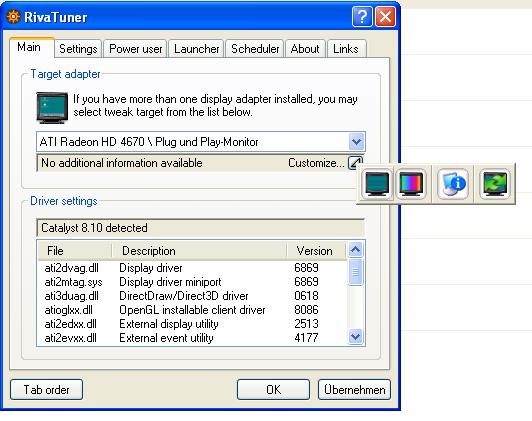The height and width of the screenshot is (421, 532).
Task: Click version value 0618
Action: (306, 296)
